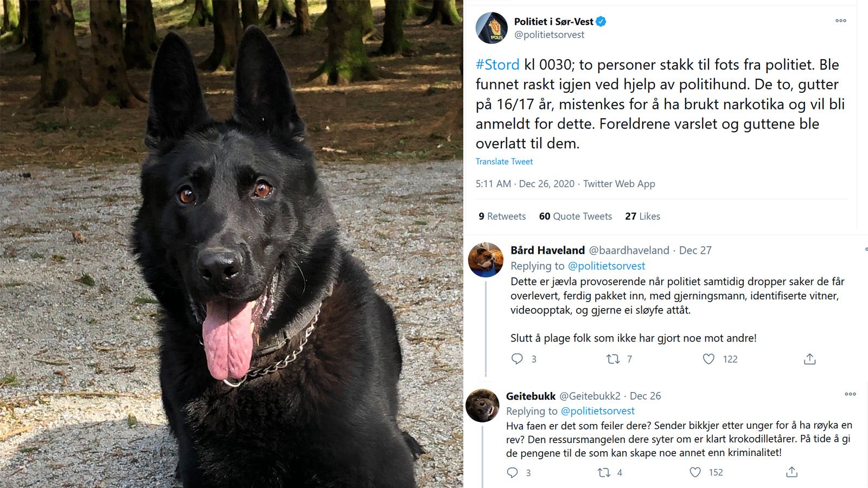Viewport: 868px width, 488px height.
Task: View the 27 Likes list
Action: coord(642,216)
